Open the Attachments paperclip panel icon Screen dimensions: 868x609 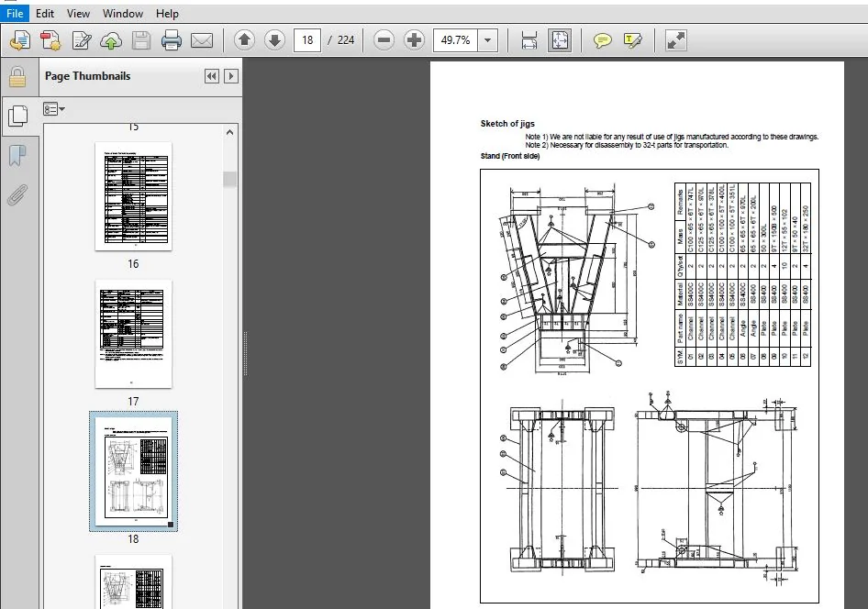click(x=17, y=194)
